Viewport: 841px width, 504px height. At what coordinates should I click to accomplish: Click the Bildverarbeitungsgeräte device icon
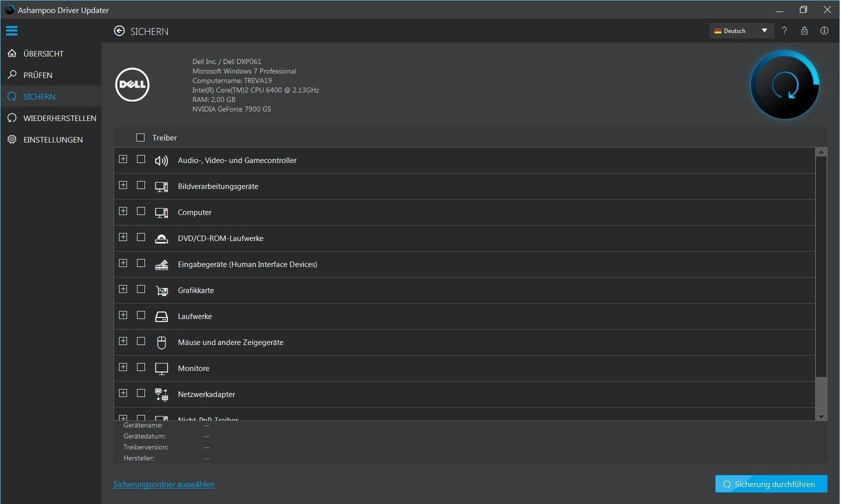coord(161,186)
